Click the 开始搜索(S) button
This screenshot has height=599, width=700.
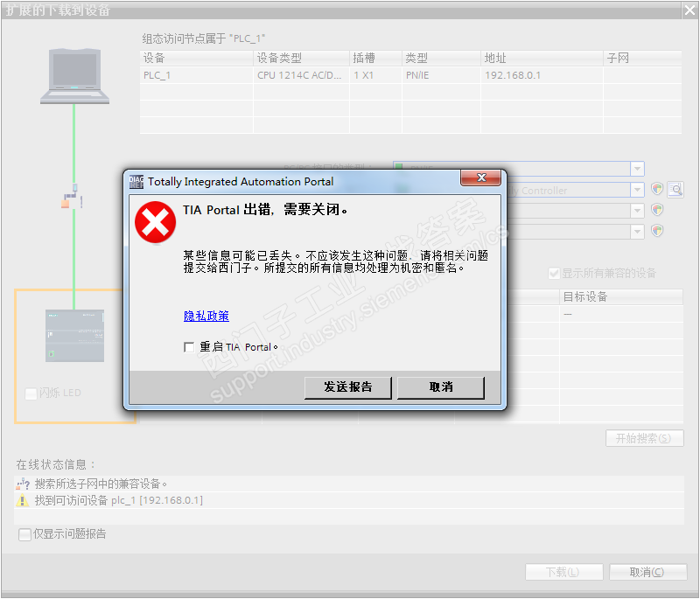tap(644, 438)
